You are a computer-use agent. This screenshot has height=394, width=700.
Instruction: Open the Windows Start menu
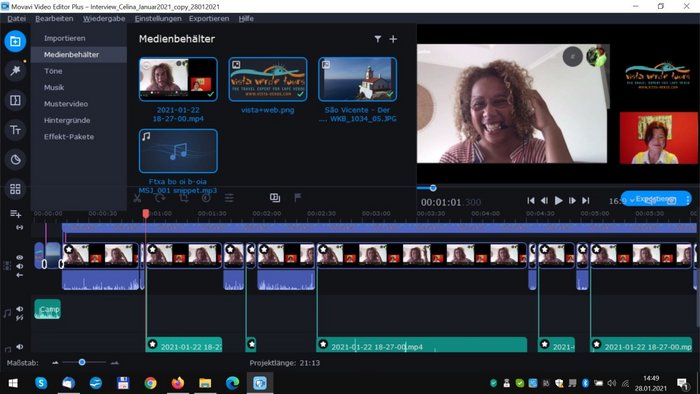(x=13, y=383)
